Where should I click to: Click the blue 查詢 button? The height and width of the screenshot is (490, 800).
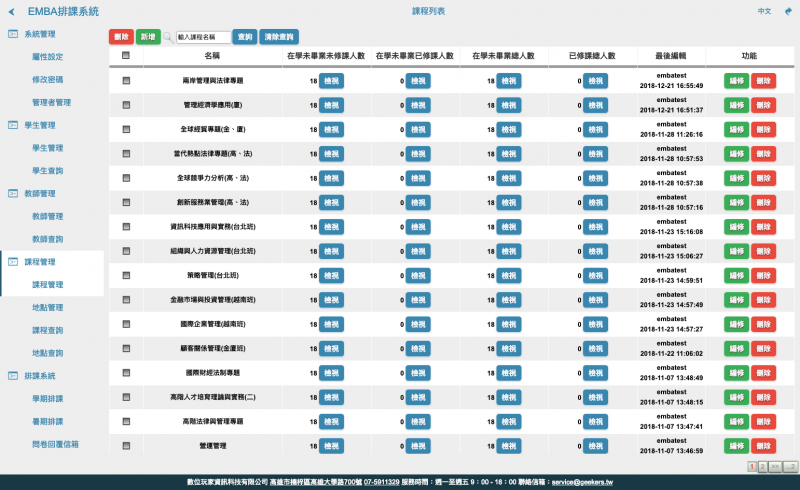245,37
